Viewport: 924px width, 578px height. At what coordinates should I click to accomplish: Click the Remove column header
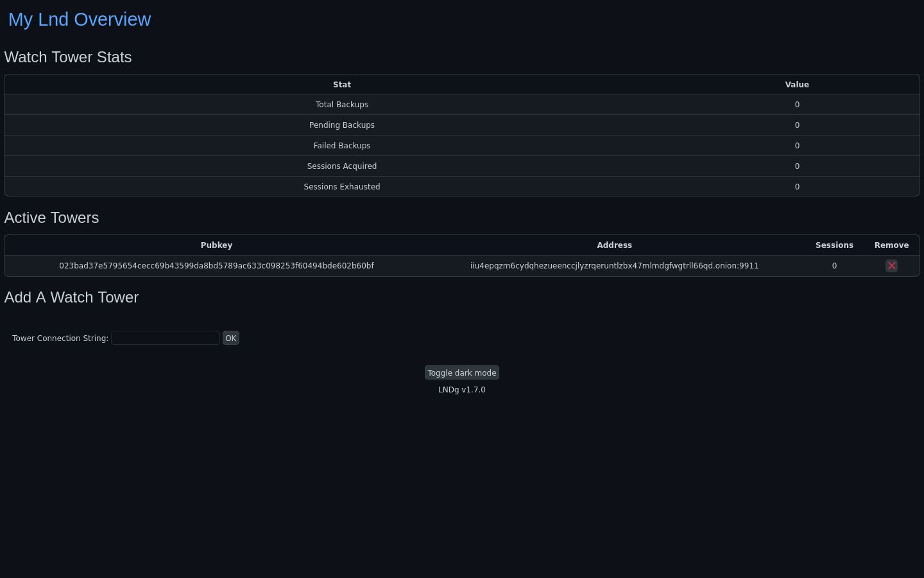(891, 245)
